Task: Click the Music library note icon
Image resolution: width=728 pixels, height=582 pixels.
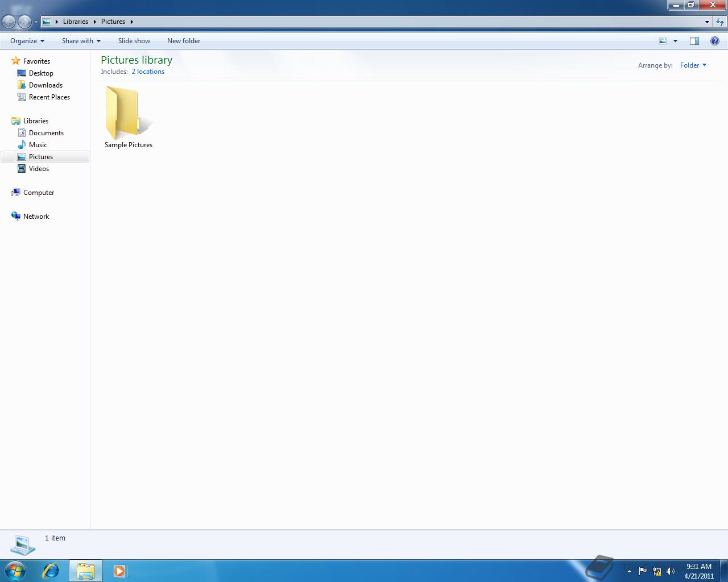Action: pos(22,145)
